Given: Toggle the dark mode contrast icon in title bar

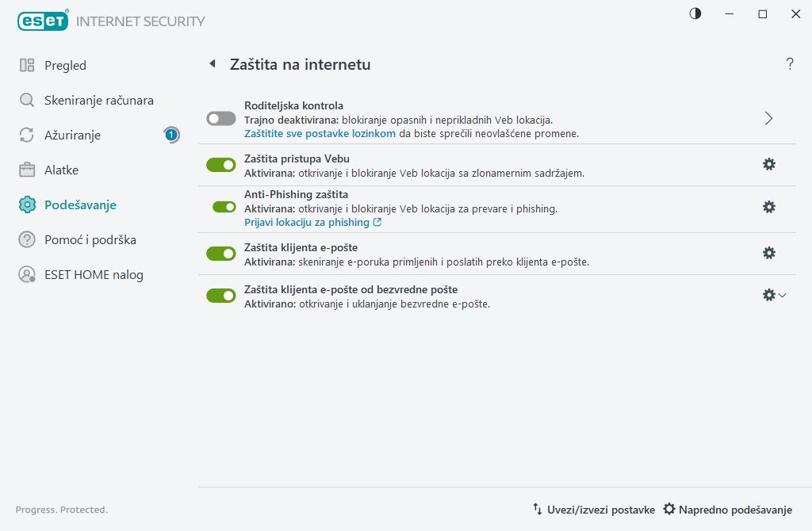Looking at the screenshot, I should pos(695,13).
